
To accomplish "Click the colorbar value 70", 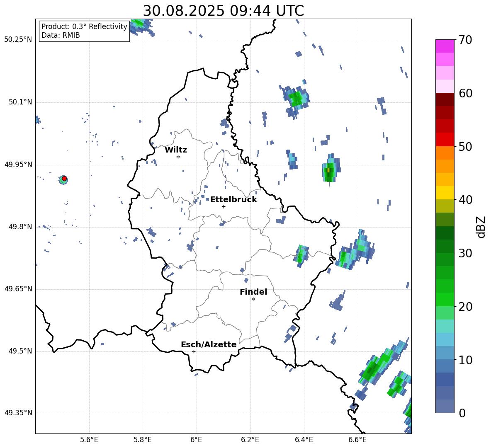I will pos(465,40).
